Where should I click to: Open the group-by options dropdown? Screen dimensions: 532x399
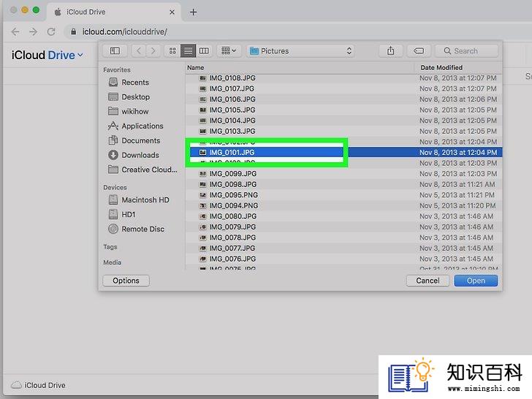[x=229, y=51]
